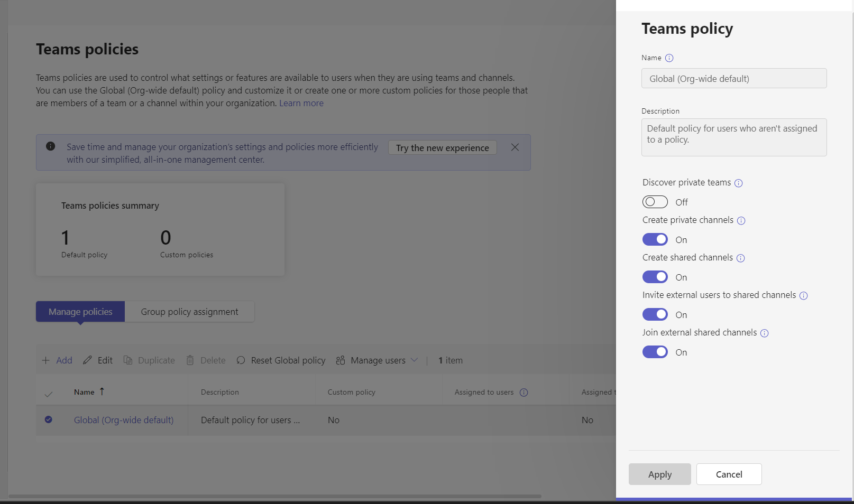Toggle the select-all checkmark in table header
854x504 pixels.
click(x=49, y=394)
